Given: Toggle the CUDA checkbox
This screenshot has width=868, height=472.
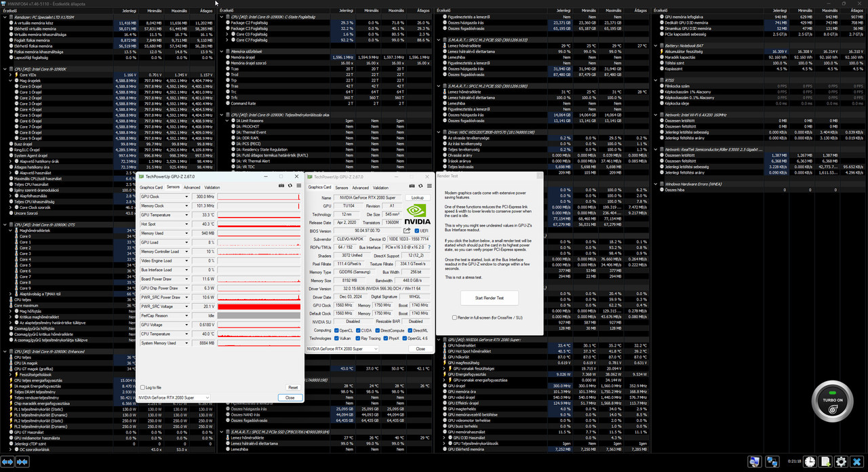Looking at the screenshot, I should (x=358, y=330).
